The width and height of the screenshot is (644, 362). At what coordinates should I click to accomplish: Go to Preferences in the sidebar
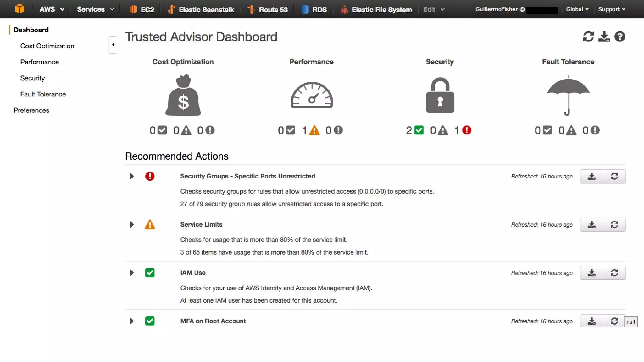[31, 110]
